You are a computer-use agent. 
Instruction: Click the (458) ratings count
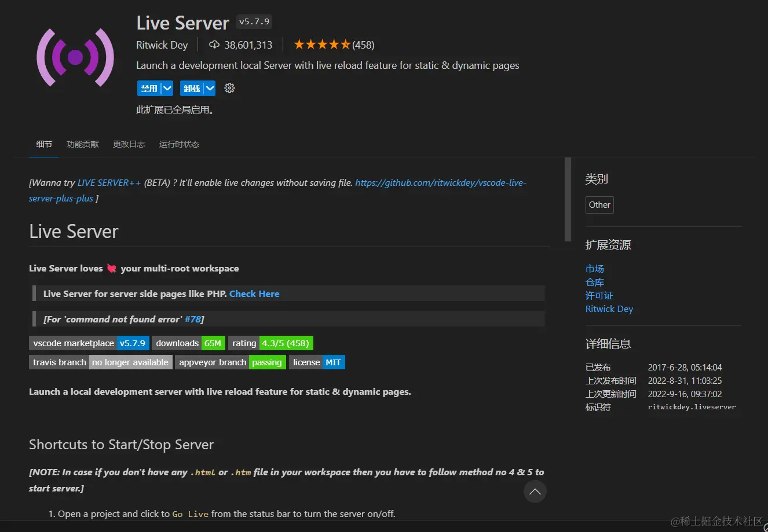(363, 45)
